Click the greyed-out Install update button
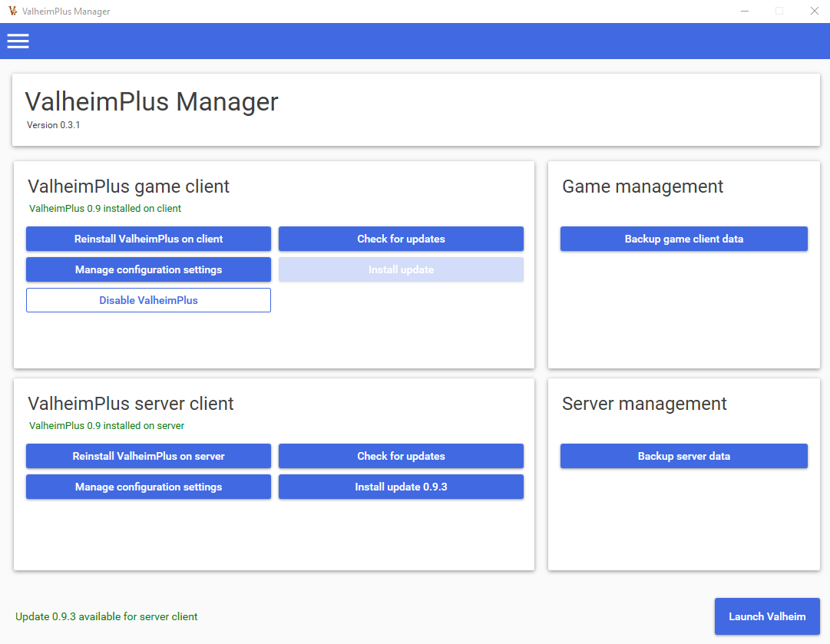The height and width of the screenshot is (644, 830). click(x=401, y=269)
